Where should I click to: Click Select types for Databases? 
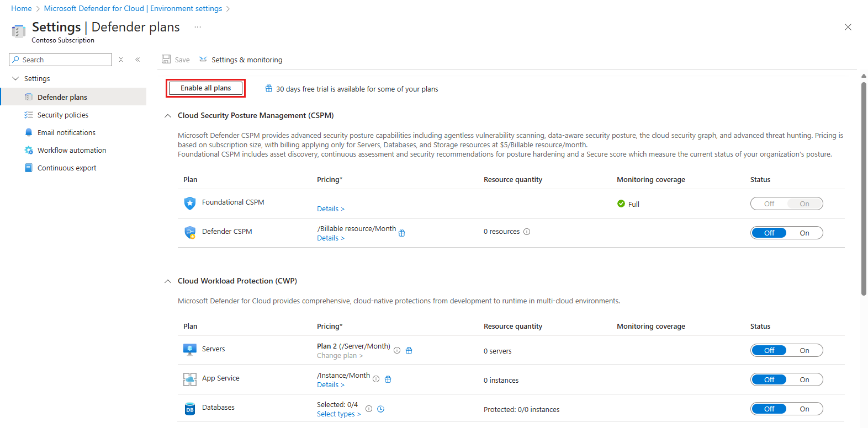339,414
